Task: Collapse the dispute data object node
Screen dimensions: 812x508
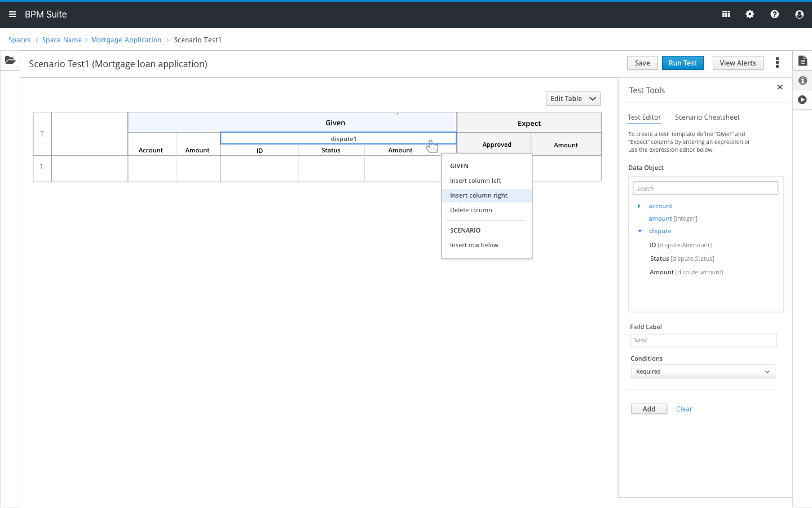Action: coord(639,231)
